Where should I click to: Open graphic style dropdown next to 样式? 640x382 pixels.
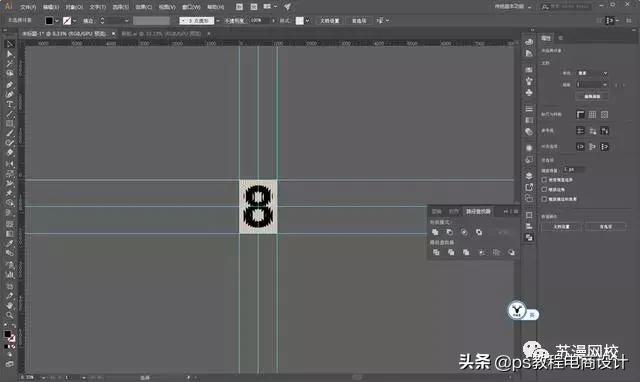(x=307, y=21)
